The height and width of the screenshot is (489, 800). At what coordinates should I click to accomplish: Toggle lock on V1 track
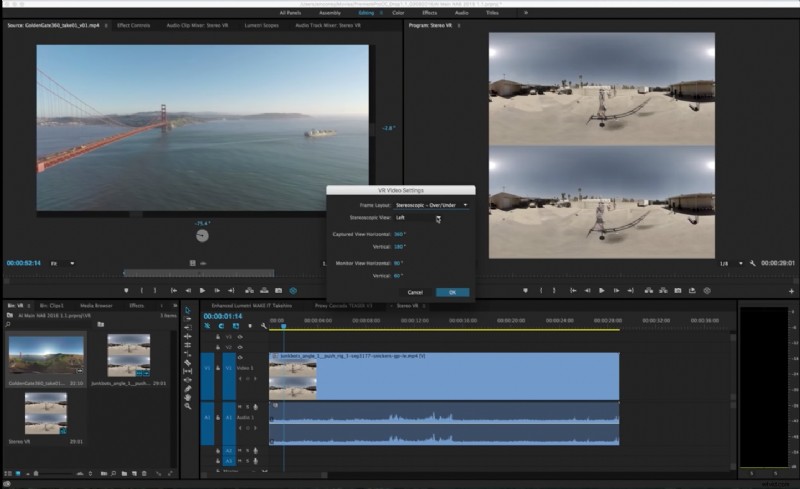tap(218, 368)
